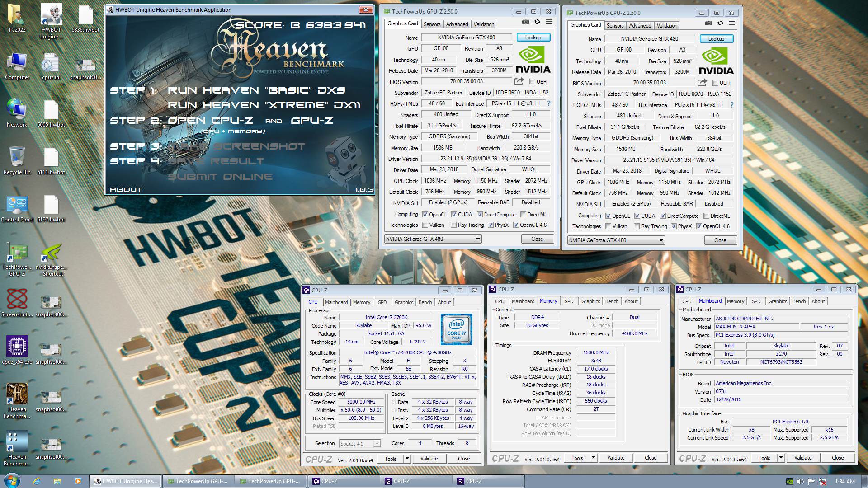Open the Recycle Bin icon
Image resolution: width=868 pixels, height=488 pixels.
[x=17, y=160]
